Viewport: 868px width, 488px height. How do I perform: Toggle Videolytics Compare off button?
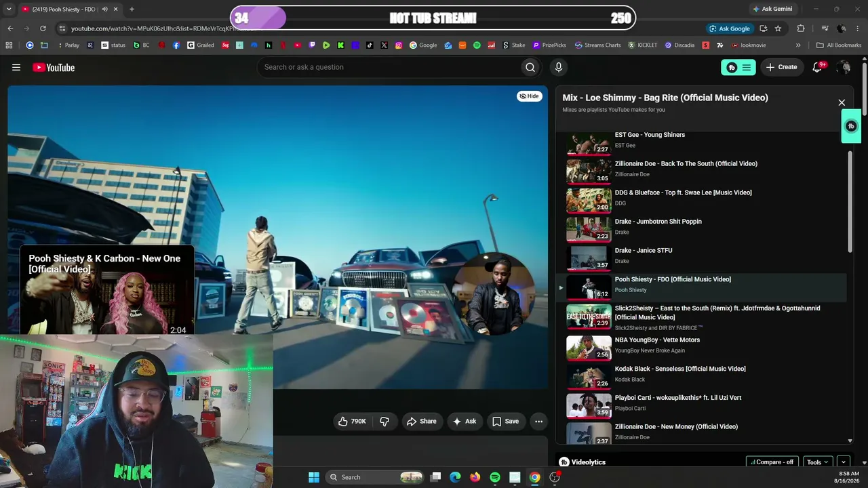[772, 462]
